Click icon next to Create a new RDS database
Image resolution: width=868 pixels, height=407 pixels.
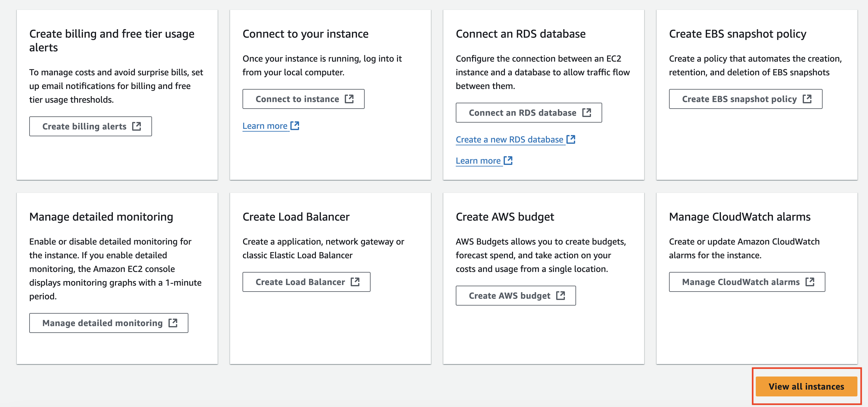coord(571,139)
